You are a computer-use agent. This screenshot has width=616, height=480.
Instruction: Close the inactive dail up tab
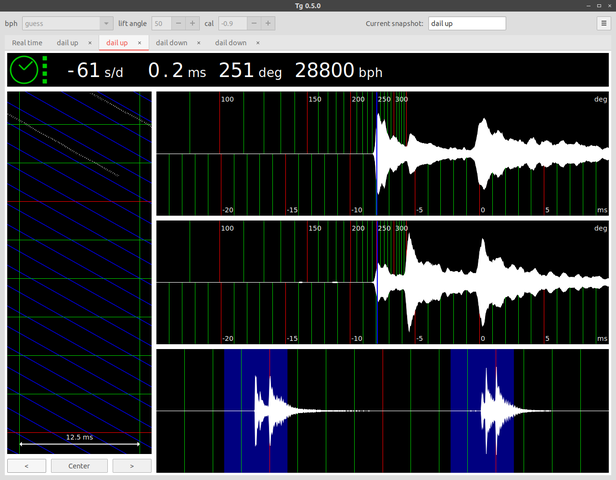pos(90,43)
